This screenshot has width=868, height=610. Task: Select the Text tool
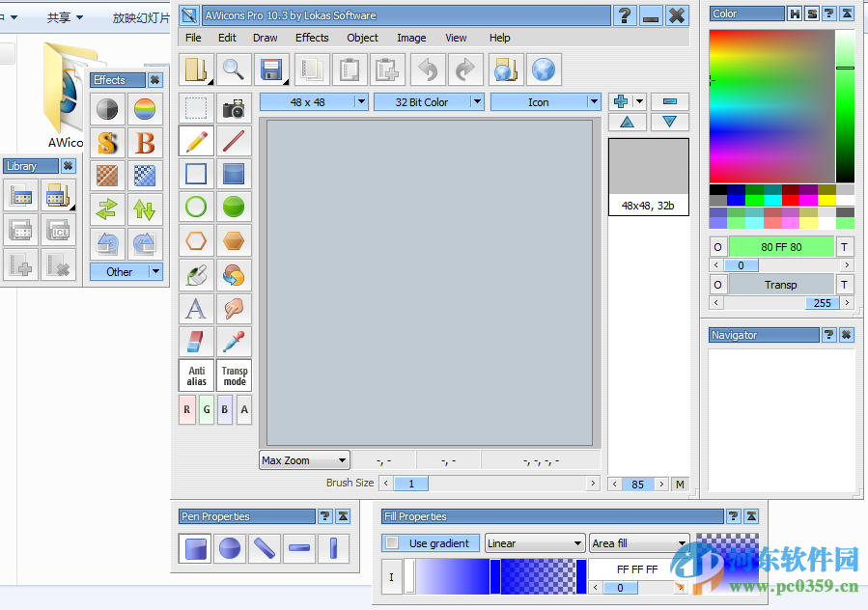point(196,309)
